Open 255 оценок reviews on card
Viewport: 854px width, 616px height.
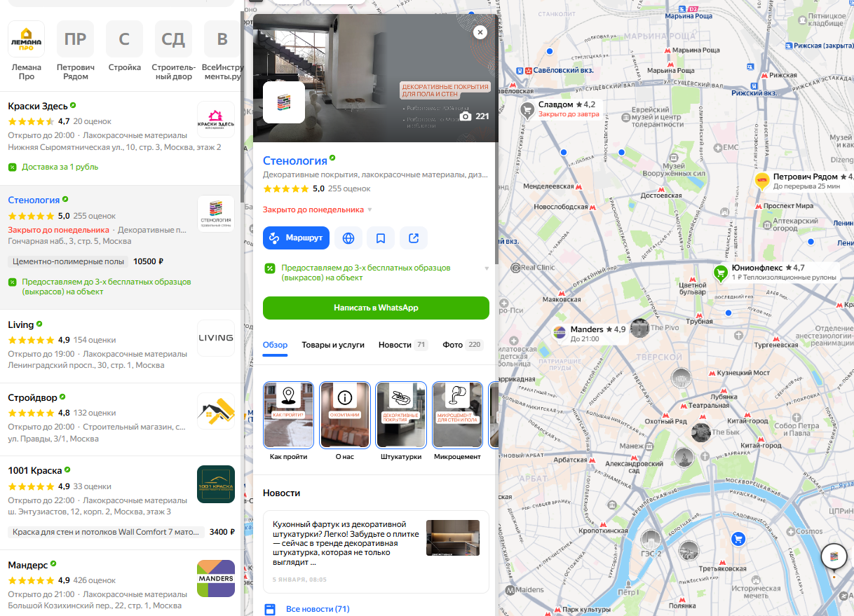pos(349,189)
